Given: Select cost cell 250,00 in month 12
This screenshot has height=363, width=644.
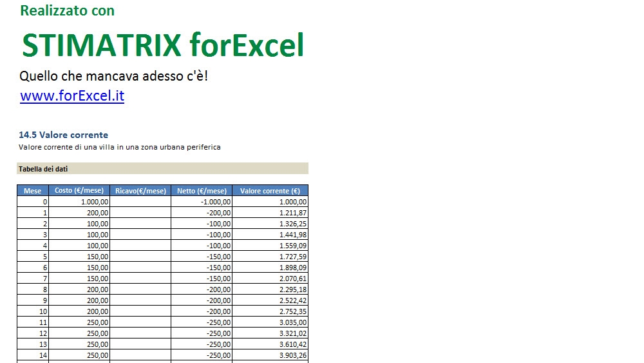Looking at the screenshot, I should (79, 333).
